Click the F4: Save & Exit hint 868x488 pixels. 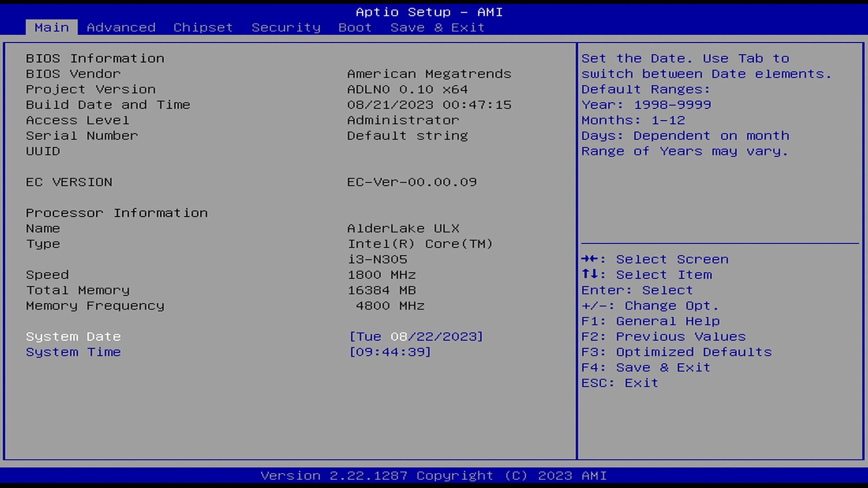click(646, 367)
